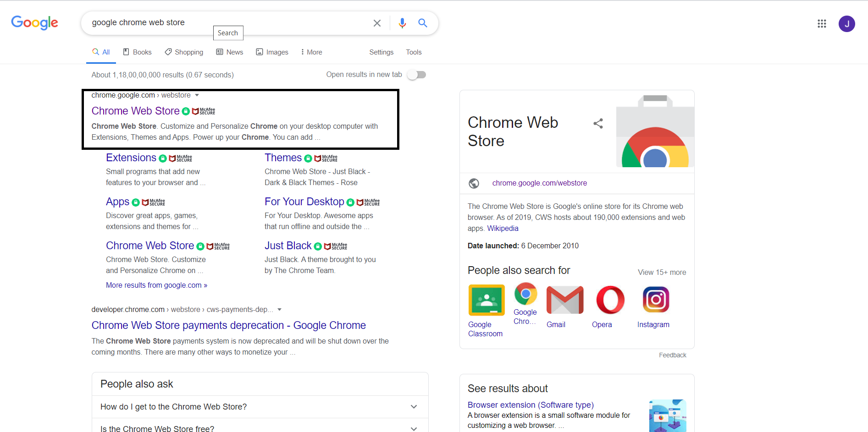Open the search Tools menu

point(414,52)
